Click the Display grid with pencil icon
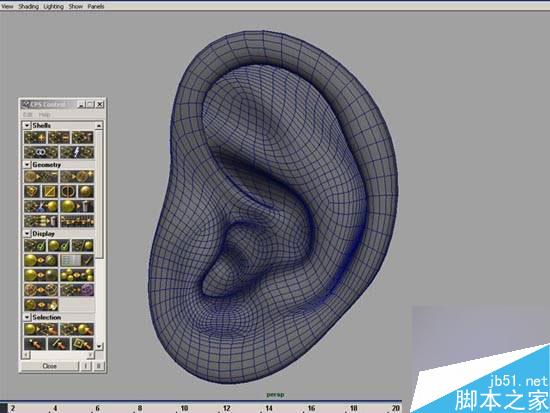 77,260
